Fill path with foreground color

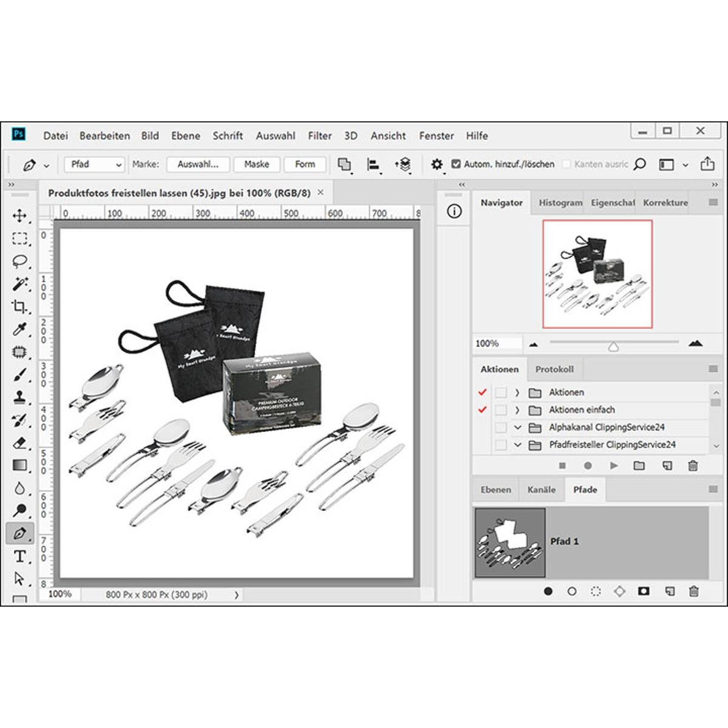(548, 591)
